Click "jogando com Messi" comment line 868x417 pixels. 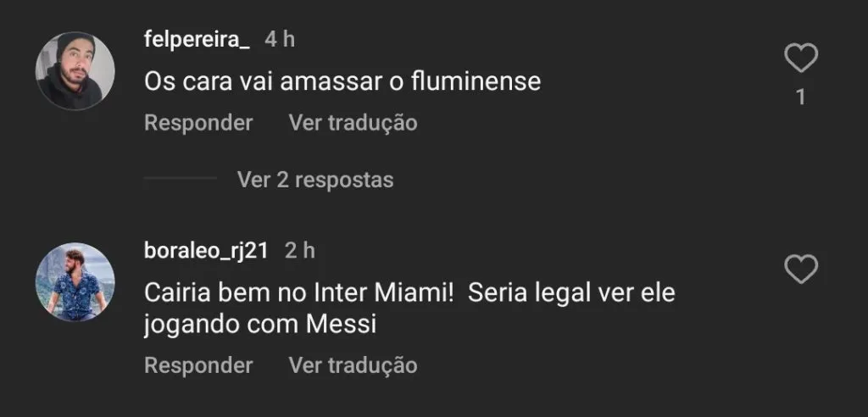click(x=259, y=325)
